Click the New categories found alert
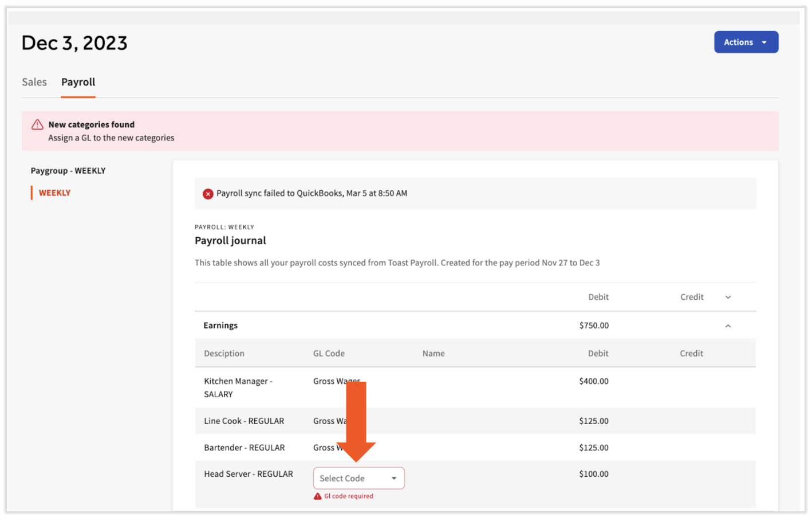This screenshot has height=517, width=812. pos(92,125)
